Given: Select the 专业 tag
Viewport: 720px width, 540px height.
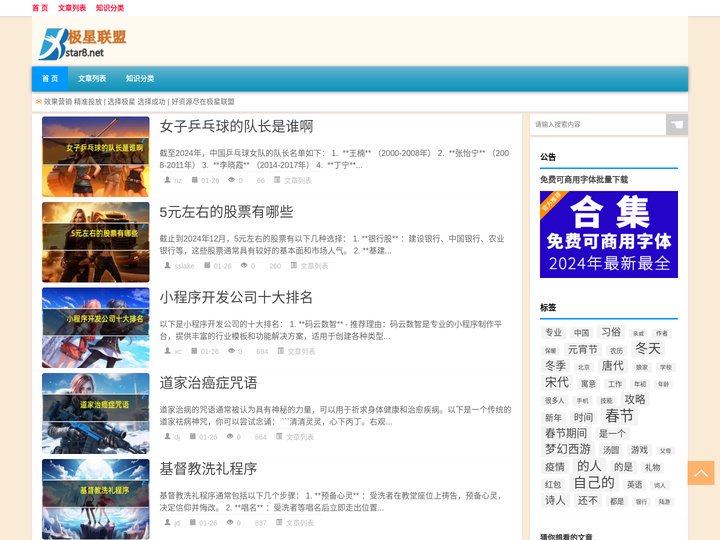Looking at the screenshot, I should 553,332.
